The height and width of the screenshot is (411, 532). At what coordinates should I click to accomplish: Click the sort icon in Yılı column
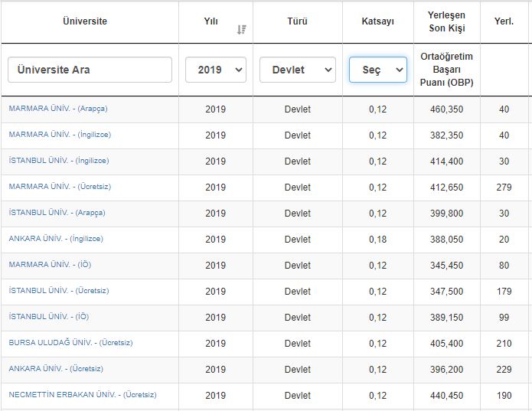[242, 30]
